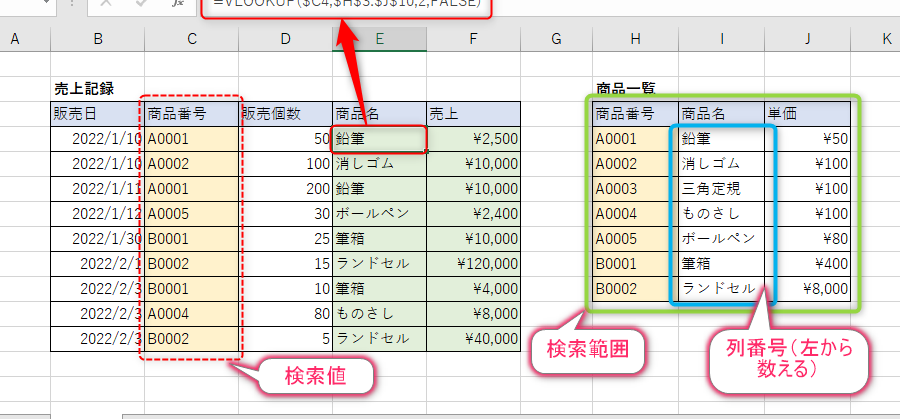Confirm the formula bar entry with checkmark
Screen dimensions: 900x419
(141, 3)
